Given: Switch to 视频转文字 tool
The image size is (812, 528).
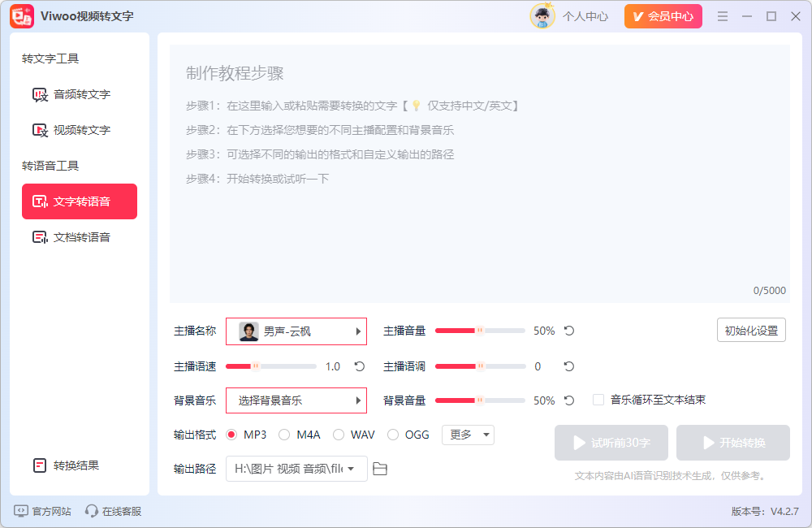Looking at the screenshot, I should [x=80, y=130].
